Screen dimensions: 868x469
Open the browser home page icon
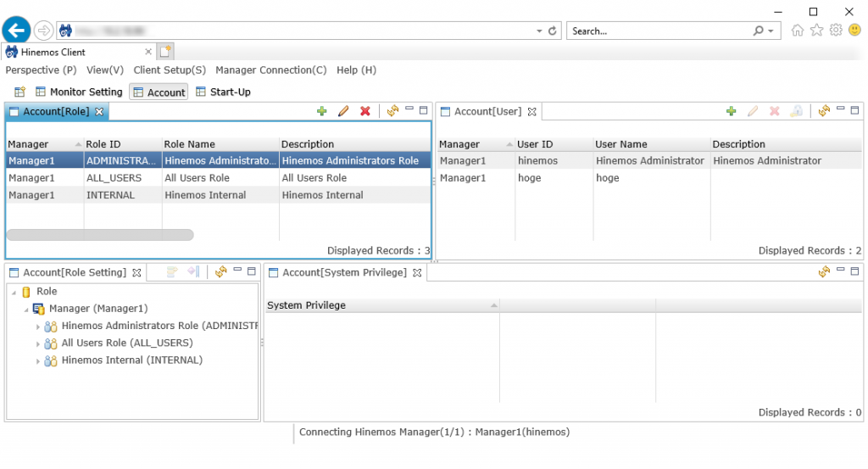click(x=797, y=31)
